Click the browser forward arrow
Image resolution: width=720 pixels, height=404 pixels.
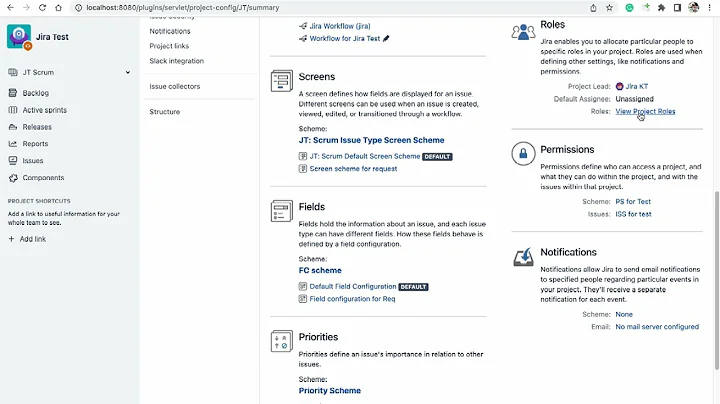pyautogui.click(x=26, y=8)
